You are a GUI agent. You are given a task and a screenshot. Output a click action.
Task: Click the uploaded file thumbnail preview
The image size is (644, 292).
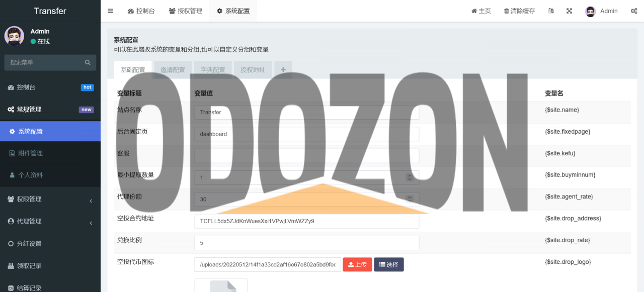pyautogui.click(x=221, y=285)
